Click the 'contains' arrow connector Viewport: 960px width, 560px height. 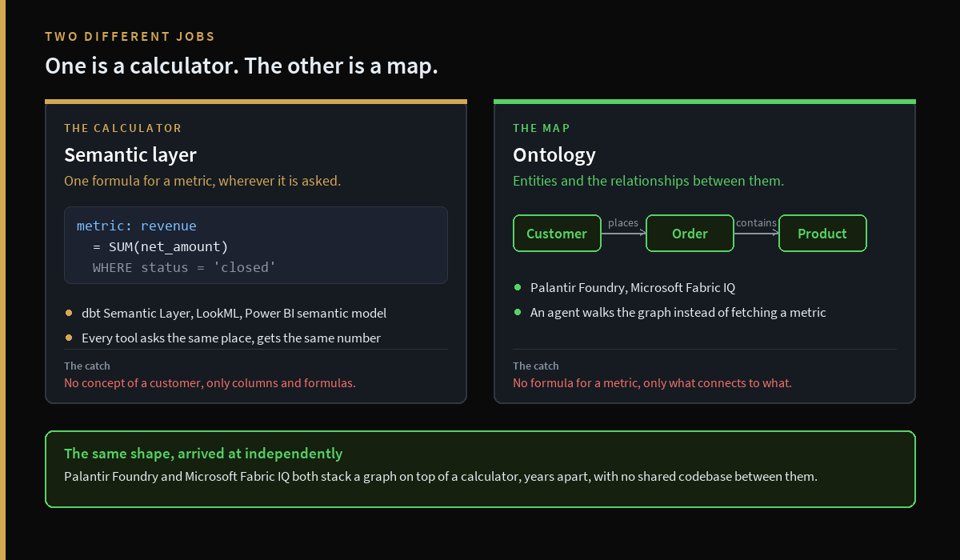pos(756,233)
